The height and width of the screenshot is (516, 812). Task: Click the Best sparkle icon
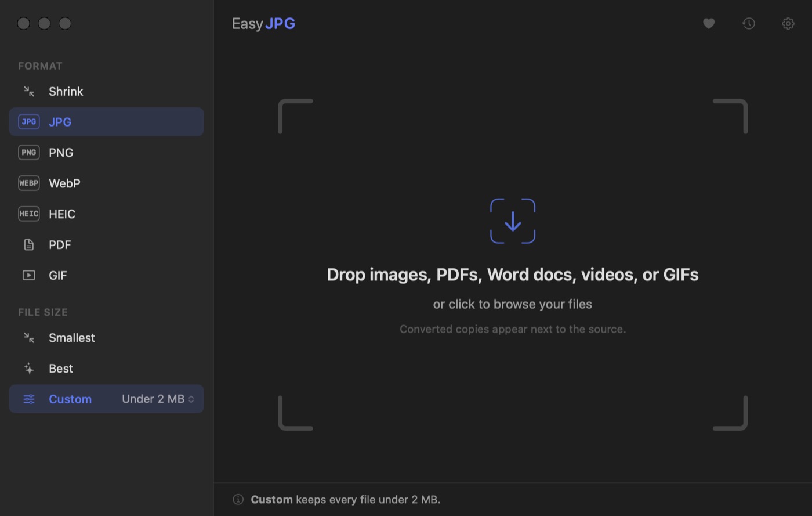pos(29,368)
